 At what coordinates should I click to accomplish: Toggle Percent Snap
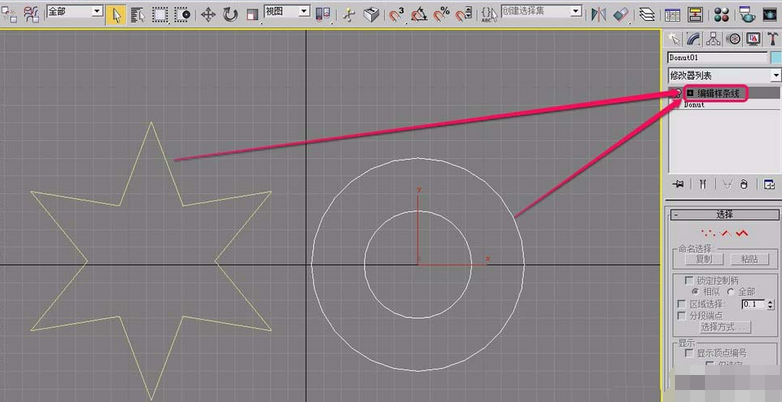tap(441, 15)
